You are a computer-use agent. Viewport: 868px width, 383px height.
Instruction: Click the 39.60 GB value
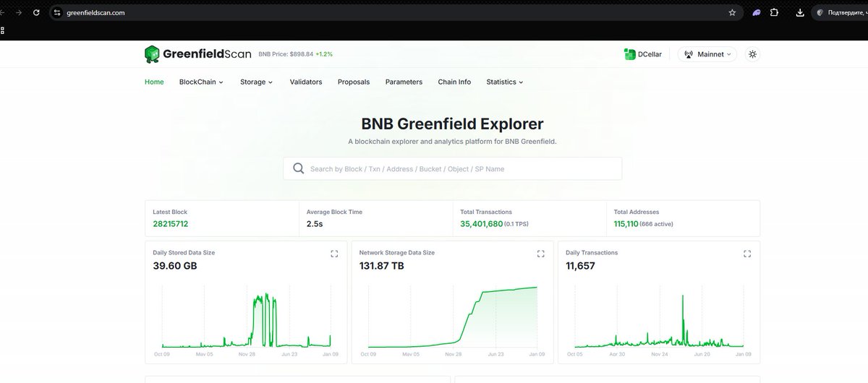click(175, 266)
